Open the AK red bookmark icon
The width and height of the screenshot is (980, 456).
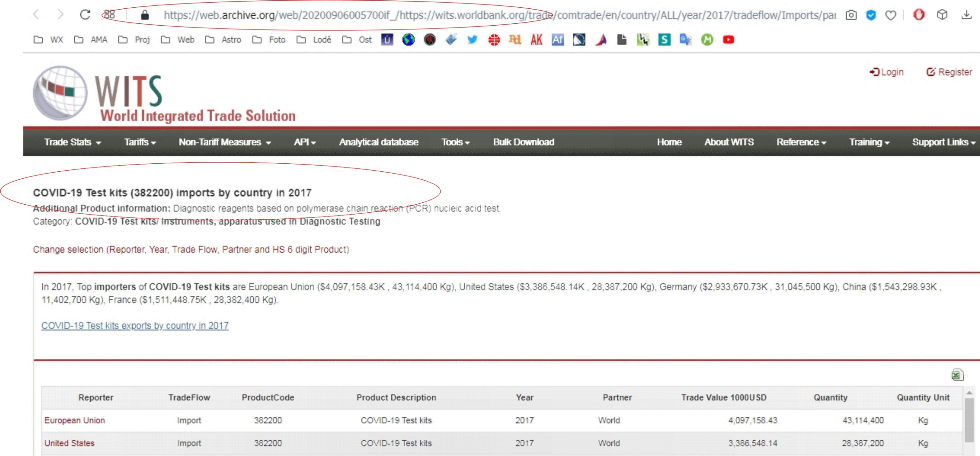click(x=536, y=39)
